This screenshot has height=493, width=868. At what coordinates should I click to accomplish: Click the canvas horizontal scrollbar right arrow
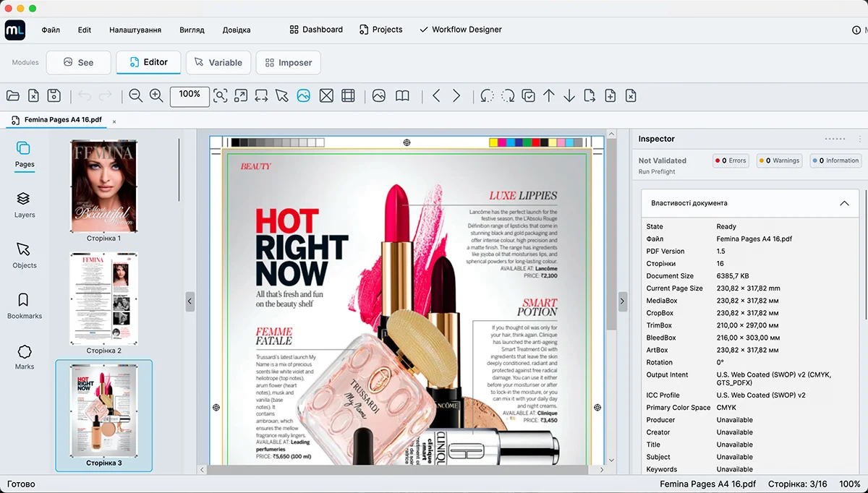(x=601, y=470)
